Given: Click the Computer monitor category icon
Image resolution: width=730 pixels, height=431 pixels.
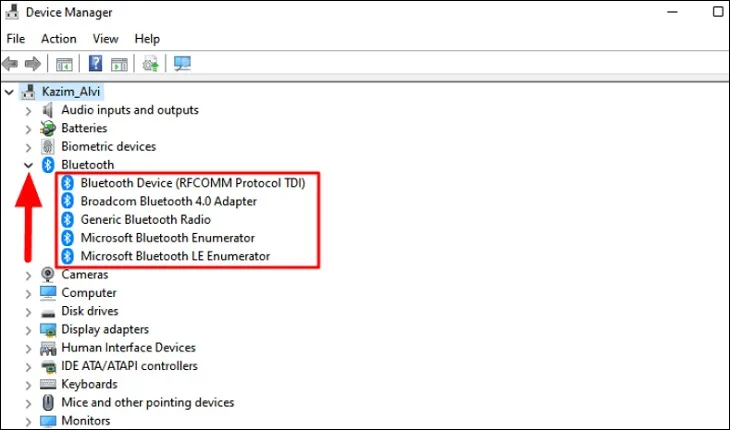Looking at the screenshot, I should click(x=48, y=293).
